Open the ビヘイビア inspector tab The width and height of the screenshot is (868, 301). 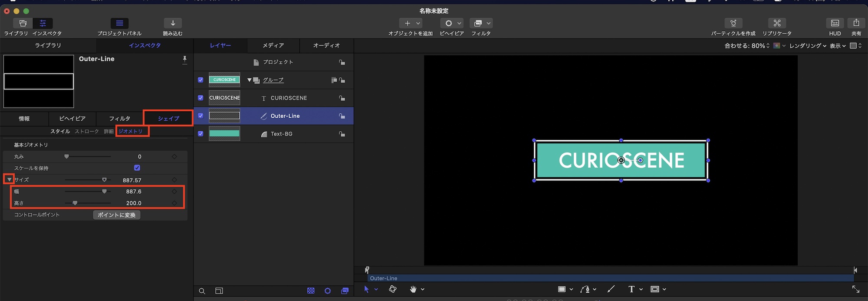pos(72,119)
